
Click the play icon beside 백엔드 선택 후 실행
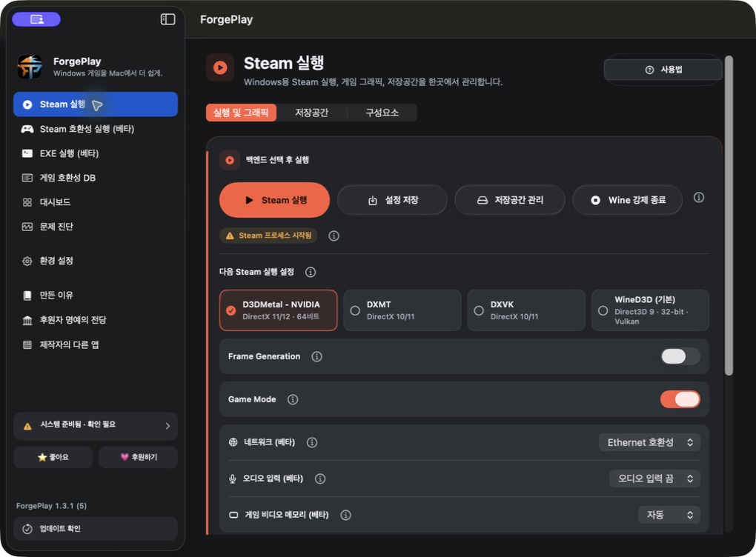[x=230, y=160]
